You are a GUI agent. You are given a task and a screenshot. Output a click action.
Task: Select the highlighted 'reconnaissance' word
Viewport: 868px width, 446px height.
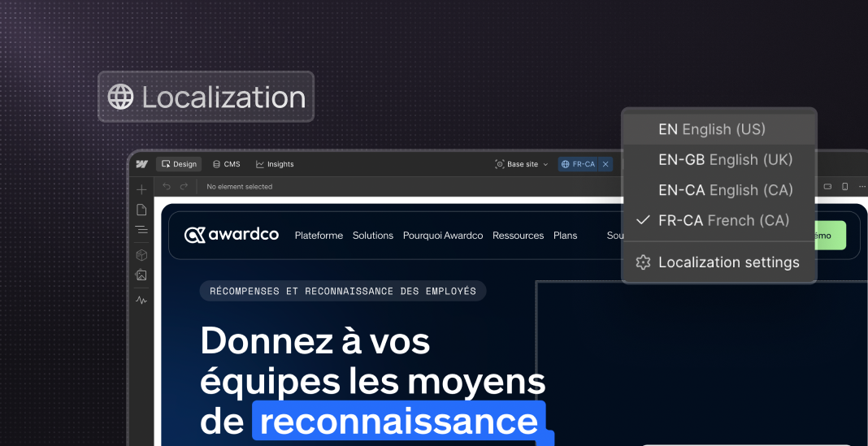[x=398, y=422]
